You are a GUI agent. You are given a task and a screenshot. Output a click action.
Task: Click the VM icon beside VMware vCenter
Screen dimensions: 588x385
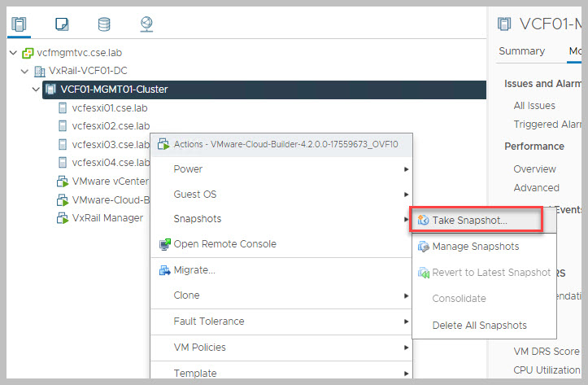pos(63,182)
